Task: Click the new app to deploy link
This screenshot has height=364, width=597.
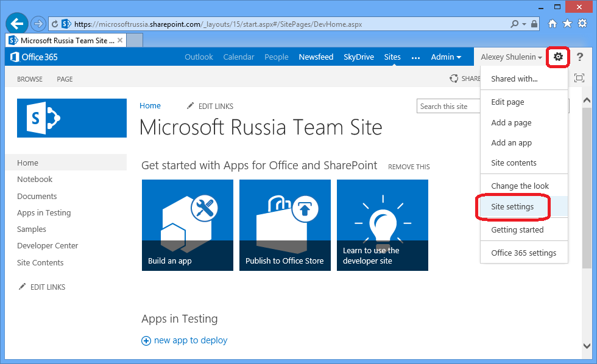Action: (190, 340)
